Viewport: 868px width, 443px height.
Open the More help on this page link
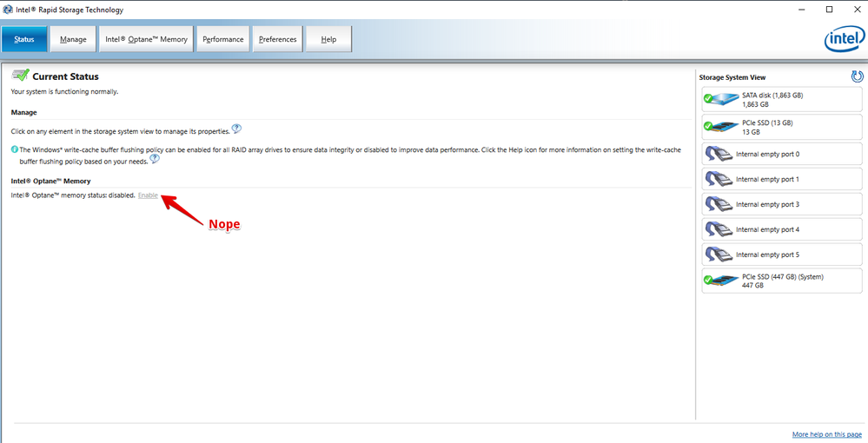(826, 434)
